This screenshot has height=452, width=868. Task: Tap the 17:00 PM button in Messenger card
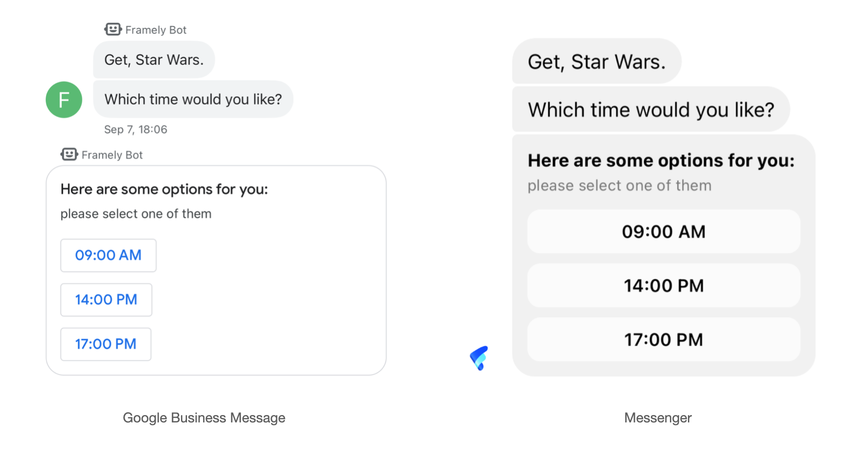coord(663,340)
